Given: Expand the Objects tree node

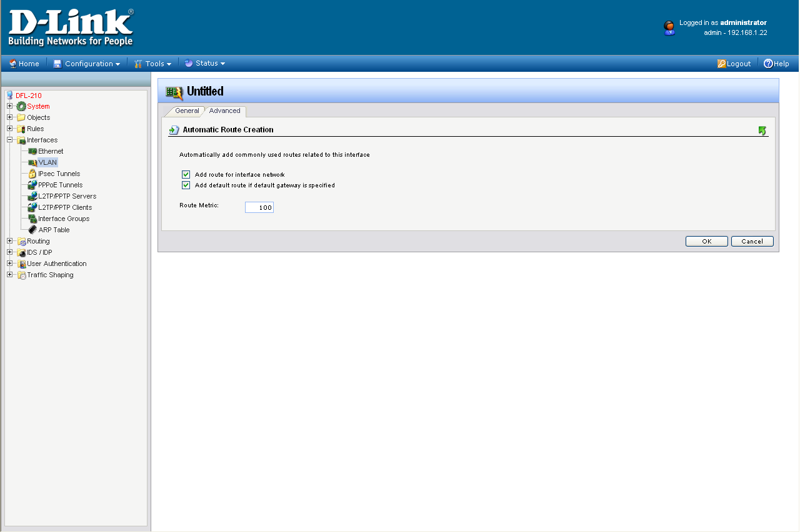Looking at the screenshot, I should (x=10, y=117).
